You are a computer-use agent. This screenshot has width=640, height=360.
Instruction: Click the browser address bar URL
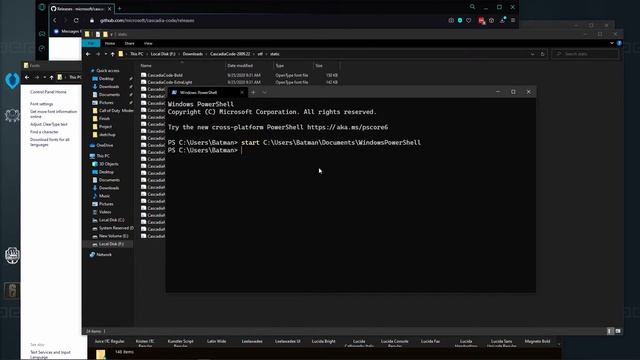(147, 20)
